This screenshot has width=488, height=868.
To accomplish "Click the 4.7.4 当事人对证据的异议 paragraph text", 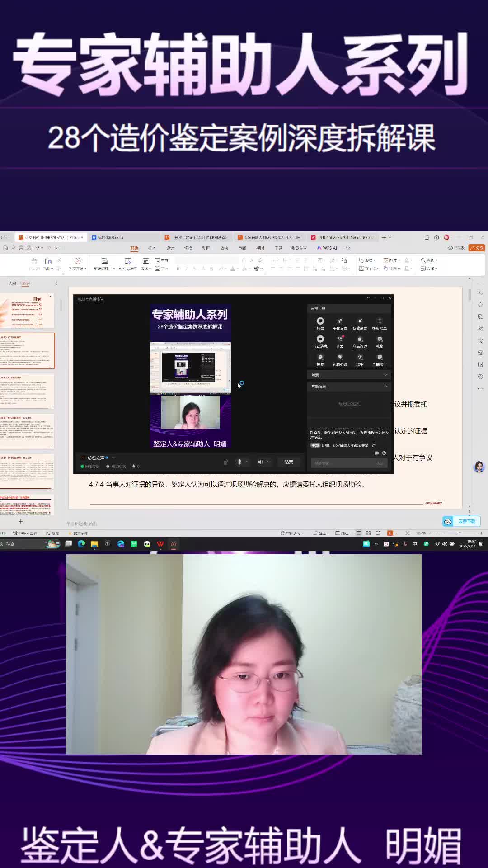I will pyautogui.click(x=227, y=484).
